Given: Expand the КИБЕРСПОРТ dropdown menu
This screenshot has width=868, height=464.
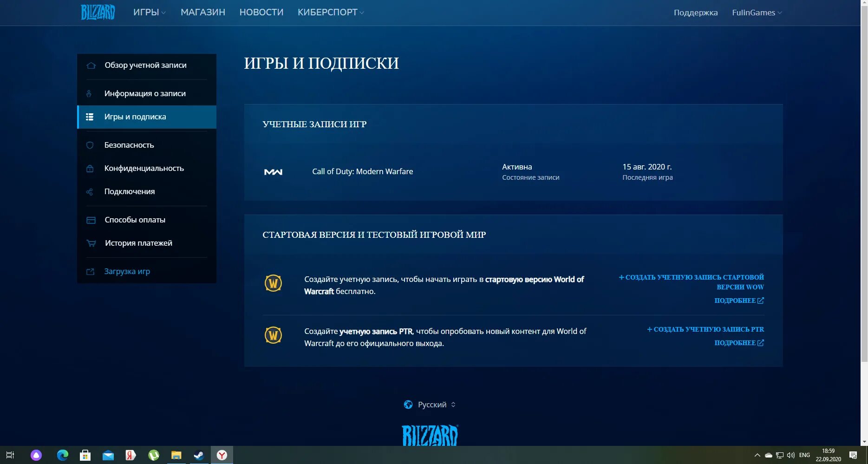Looking at the screenshot, I should point(331,13).
